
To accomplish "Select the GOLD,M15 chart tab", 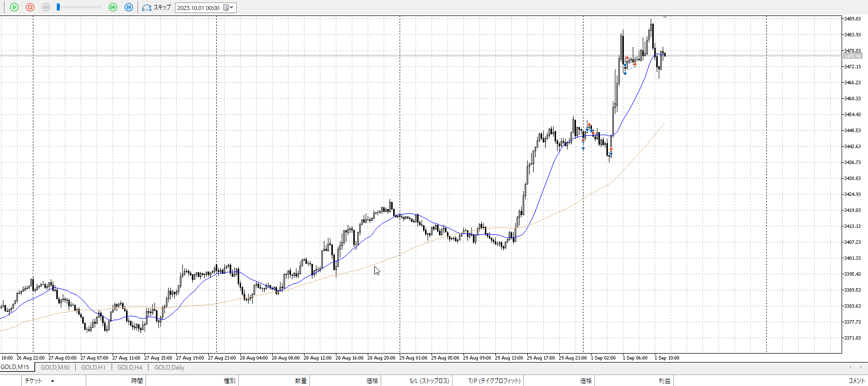I will [15, 368].
